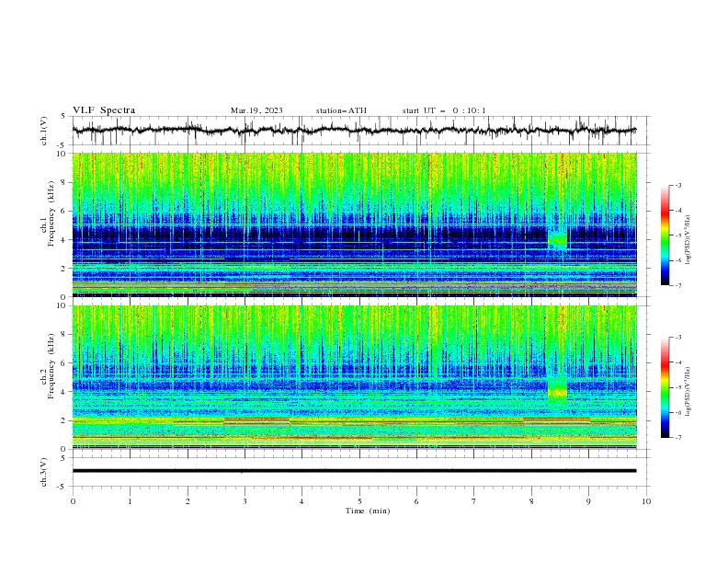The height and width of the screenshot is (563, 728).
Task: Click the ch.1 voltage waveform trace
Action: (354, 131)
